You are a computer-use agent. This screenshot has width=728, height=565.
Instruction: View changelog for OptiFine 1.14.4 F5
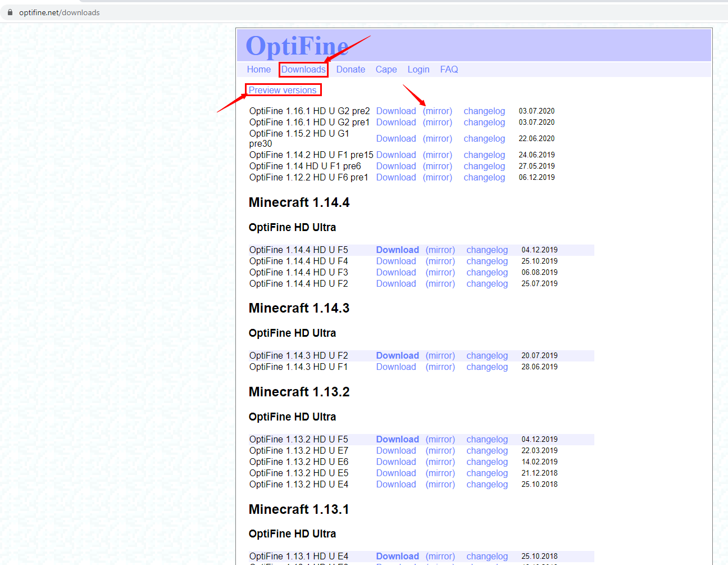click(487, 250)
